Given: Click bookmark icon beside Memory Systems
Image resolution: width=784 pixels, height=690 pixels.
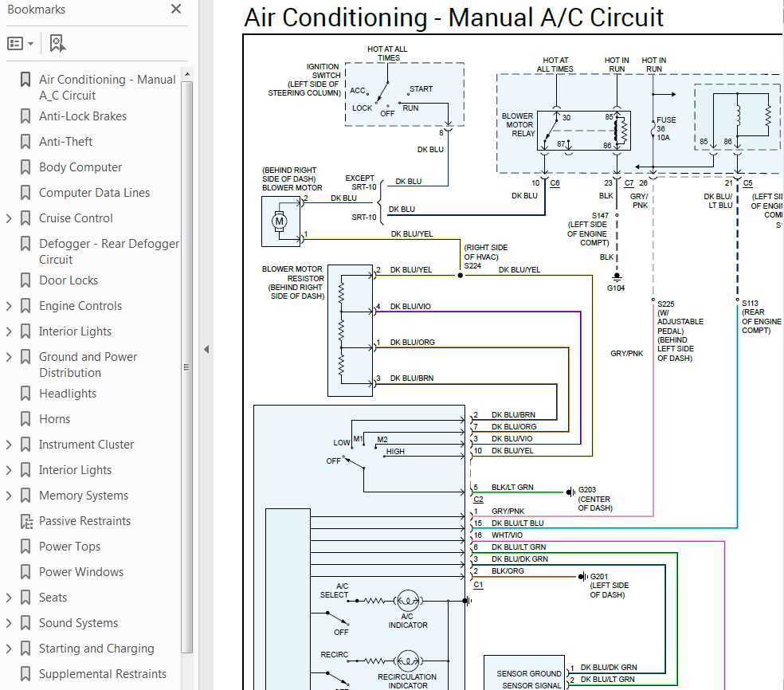Looking at the screenshot, I should 25,495.
